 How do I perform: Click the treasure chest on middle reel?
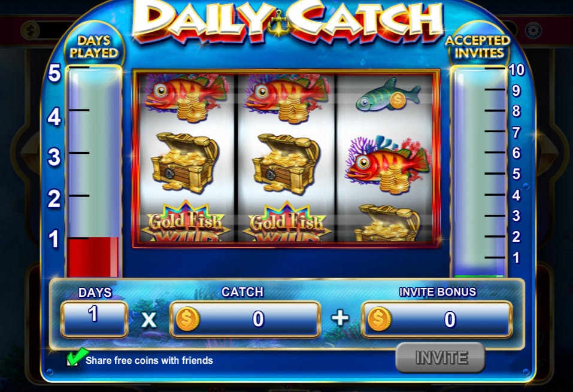click(x=286, y=163)
